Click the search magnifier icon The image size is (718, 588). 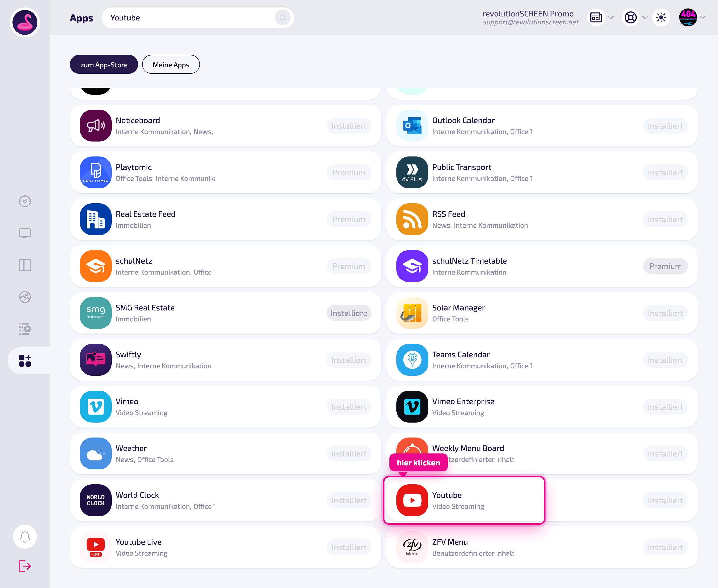tap(283, 18)
